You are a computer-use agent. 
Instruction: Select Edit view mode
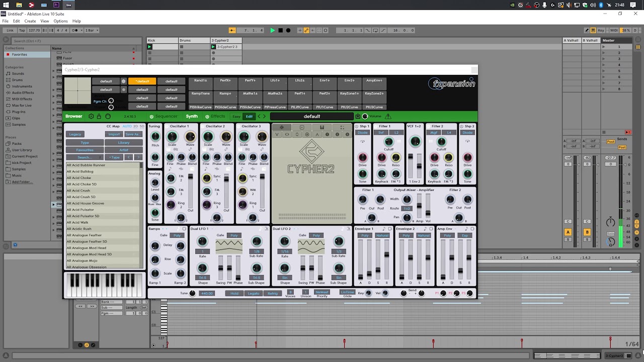(x=249, y=116)
